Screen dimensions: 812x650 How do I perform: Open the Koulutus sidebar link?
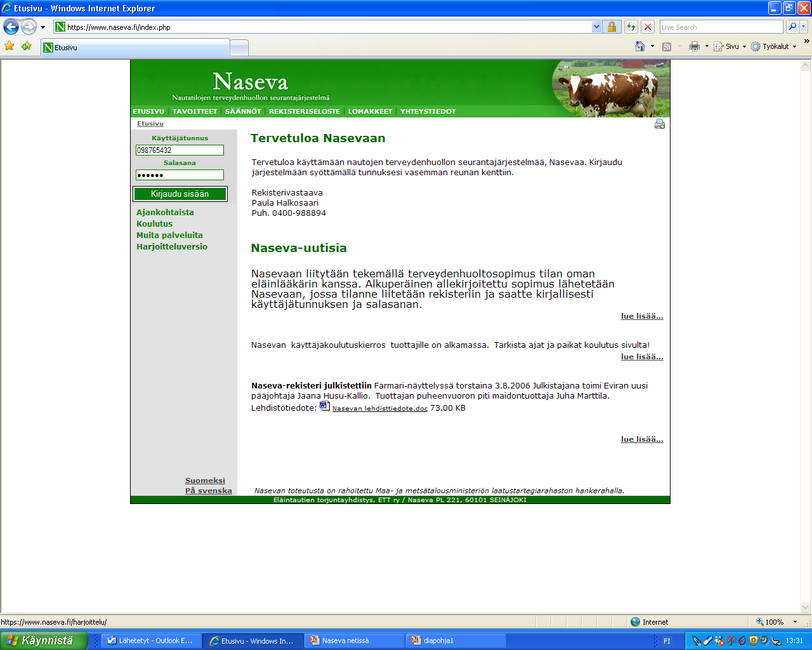click(x=154, y=224)
